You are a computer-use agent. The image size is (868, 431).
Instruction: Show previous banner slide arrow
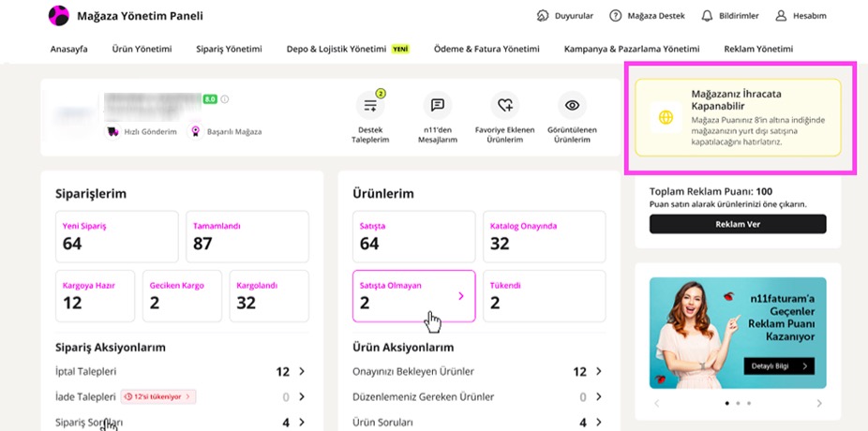(656, 403)
